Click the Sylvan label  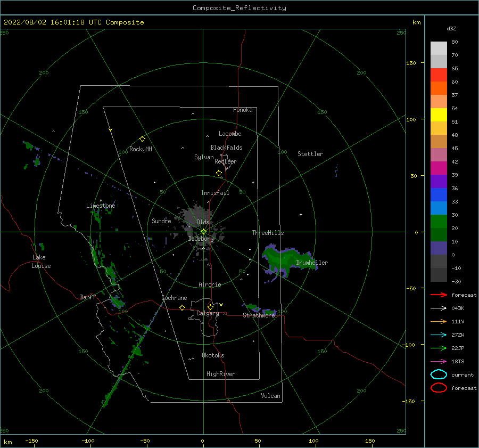tap(204, 157)
